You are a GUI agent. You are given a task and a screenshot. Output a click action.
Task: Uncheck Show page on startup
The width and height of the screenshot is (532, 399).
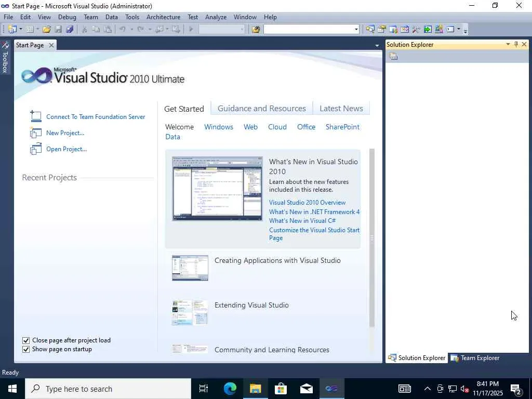(x=26, y=349)
